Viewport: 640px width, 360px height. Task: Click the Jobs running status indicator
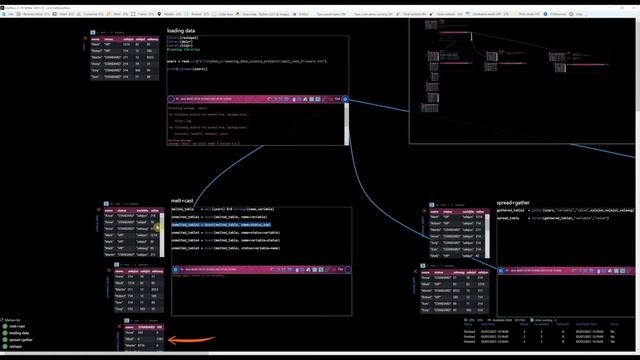click(x=544, y=320)
